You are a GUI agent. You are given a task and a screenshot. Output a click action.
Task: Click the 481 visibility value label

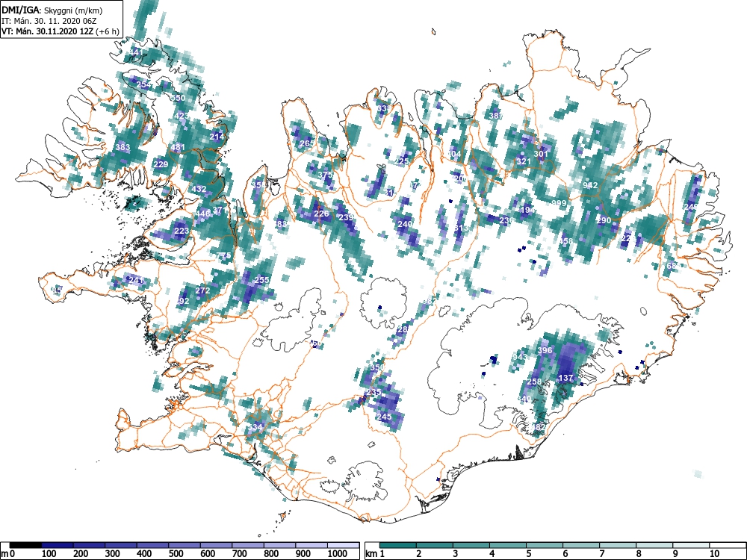click(x=178, y=147)
